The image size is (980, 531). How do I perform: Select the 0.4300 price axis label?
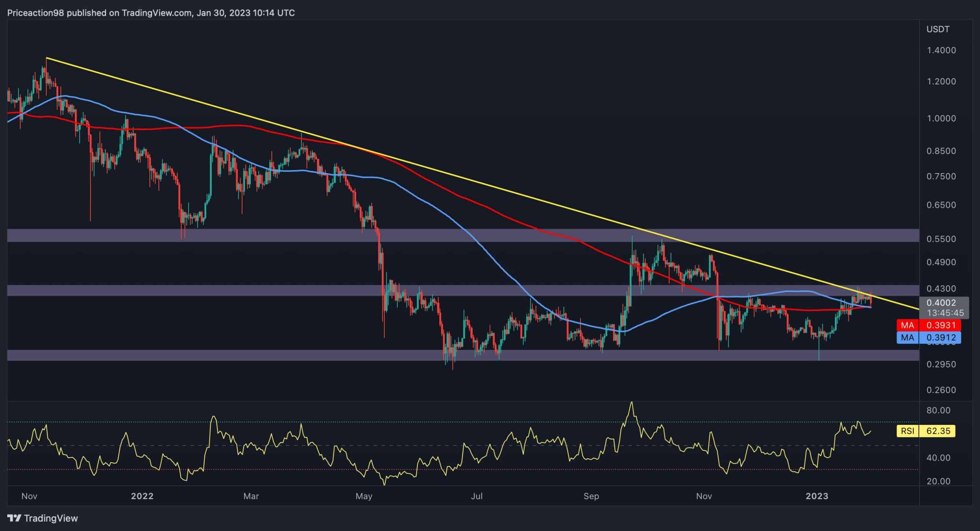941,288
